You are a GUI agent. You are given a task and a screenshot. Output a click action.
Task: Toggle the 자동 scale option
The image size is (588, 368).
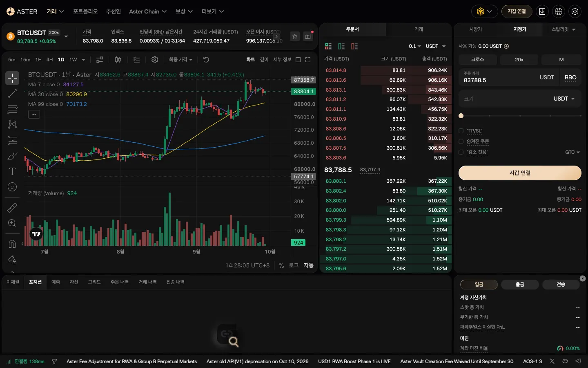[x=308, y=265]
